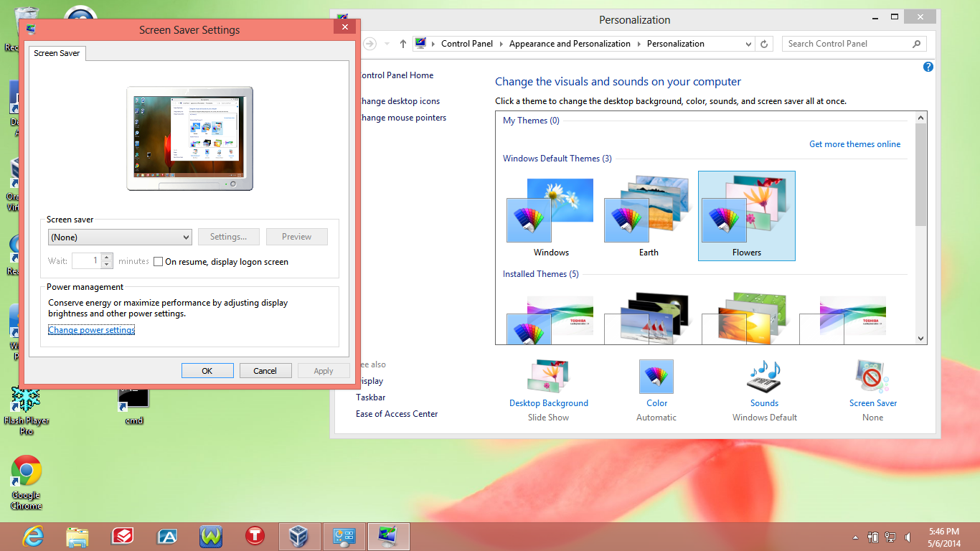Screen dimensions: 980x551
Task: Increase the wait minutes spinner
Action: coord(107,258)
